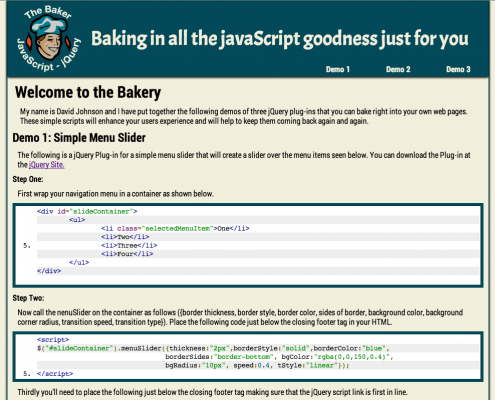495x400 pixels.
Task: Click First wrap your navigation menu sentence
Action: click(x=115, y=194)
